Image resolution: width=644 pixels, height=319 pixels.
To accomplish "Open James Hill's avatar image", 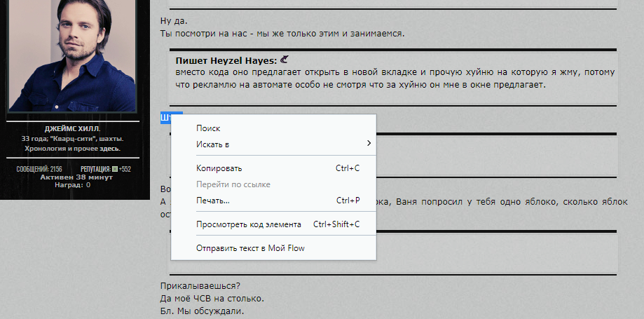I will [x=72, y=55].
